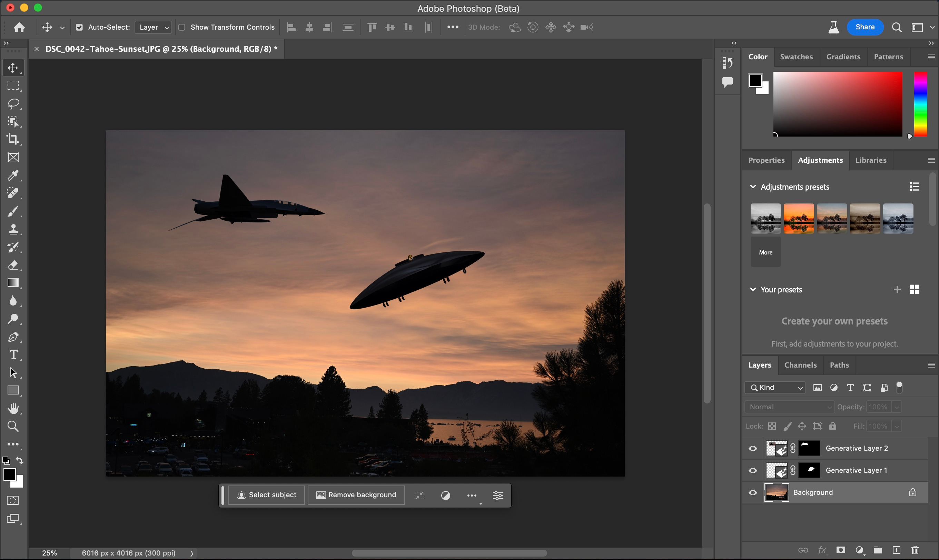Viewport: 939px width, 560px height.
Task: Click the Select subject button
Action: (267, 495)
